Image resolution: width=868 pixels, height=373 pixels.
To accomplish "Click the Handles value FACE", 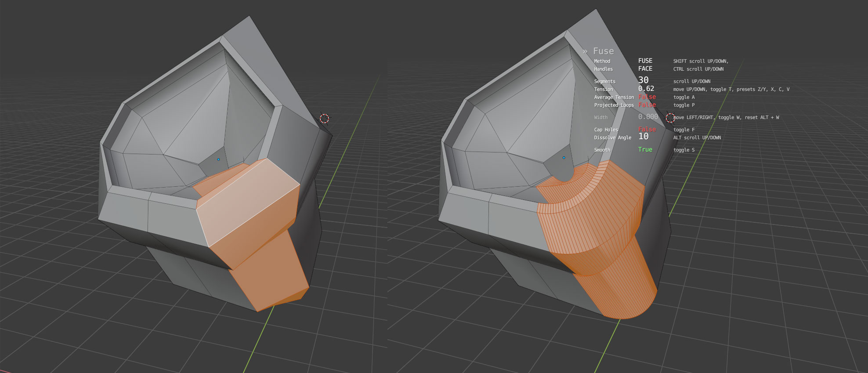I will point(645,69).
